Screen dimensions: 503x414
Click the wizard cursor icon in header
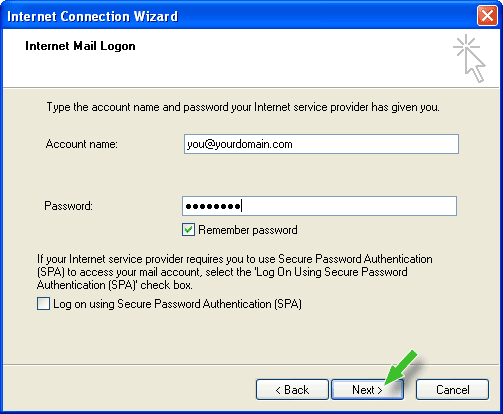[470, 58]
